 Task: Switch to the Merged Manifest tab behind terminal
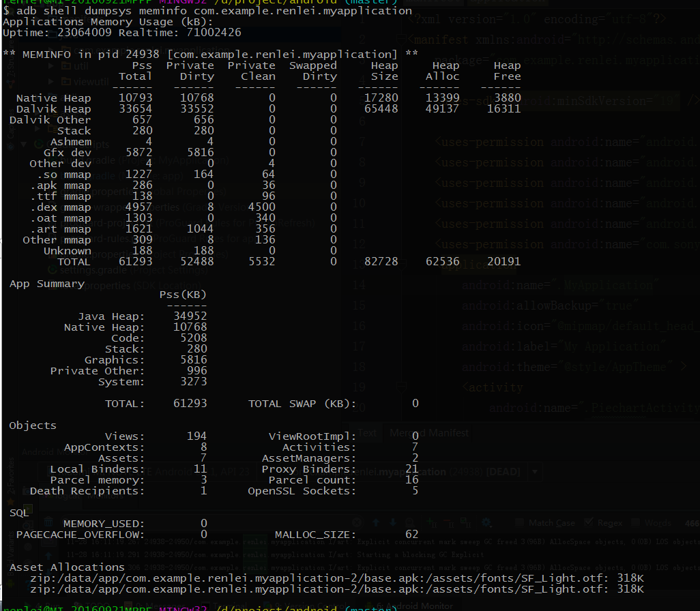coord(429,433)
